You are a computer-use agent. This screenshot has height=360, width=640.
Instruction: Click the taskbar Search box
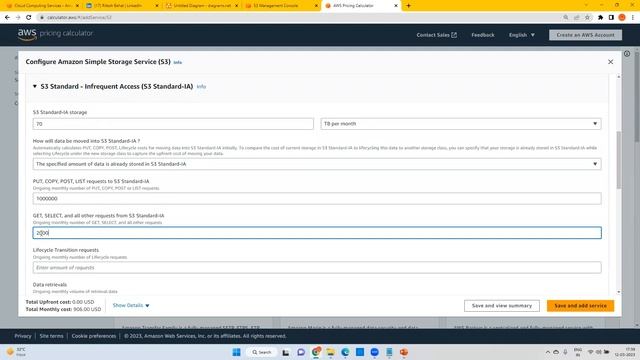pos(262,352)
